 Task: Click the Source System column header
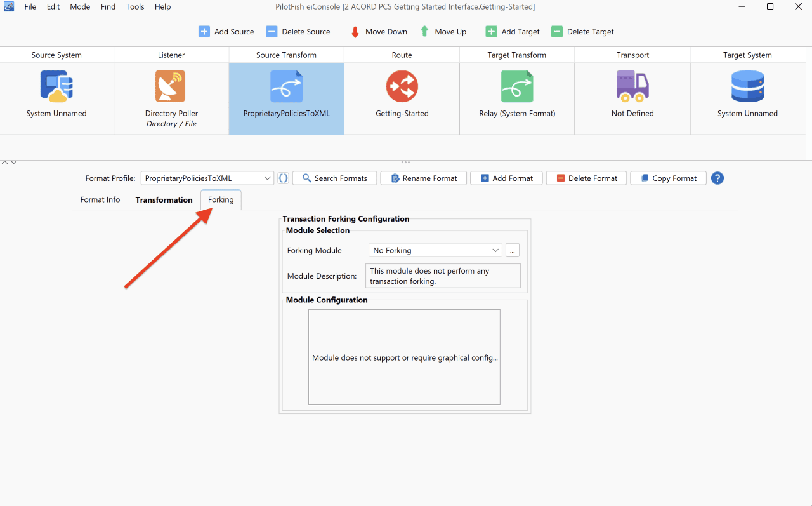pyautogui.click(x=56, y=55)
